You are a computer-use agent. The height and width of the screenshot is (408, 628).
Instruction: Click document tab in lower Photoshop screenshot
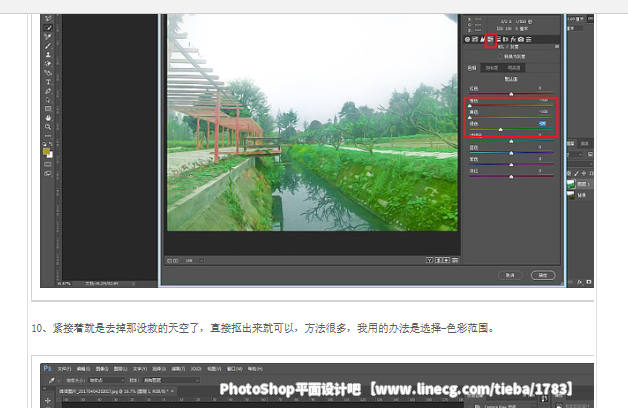116,392
